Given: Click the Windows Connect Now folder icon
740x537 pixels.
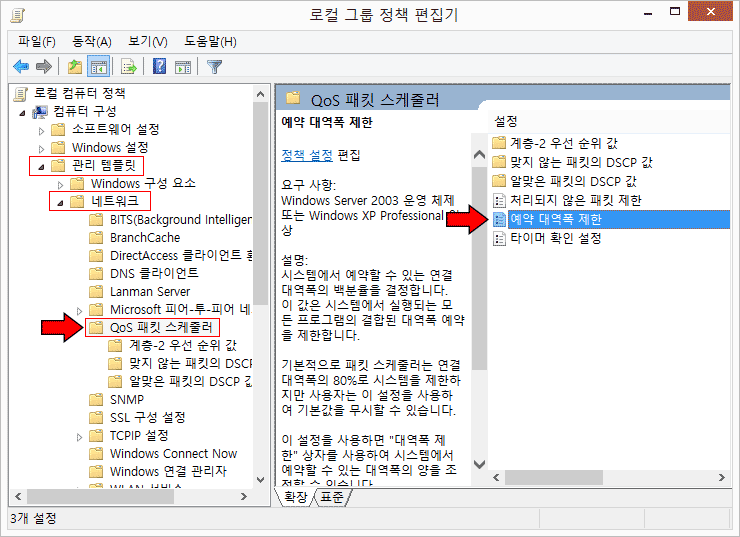Looking at the screenshot, I should click(96, 453).
